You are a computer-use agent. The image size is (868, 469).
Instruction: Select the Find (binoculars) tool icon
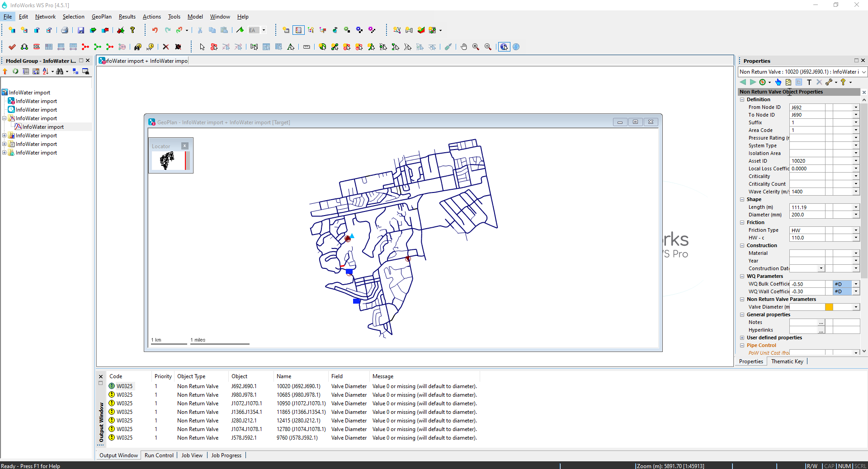click(x=137, y=47)
